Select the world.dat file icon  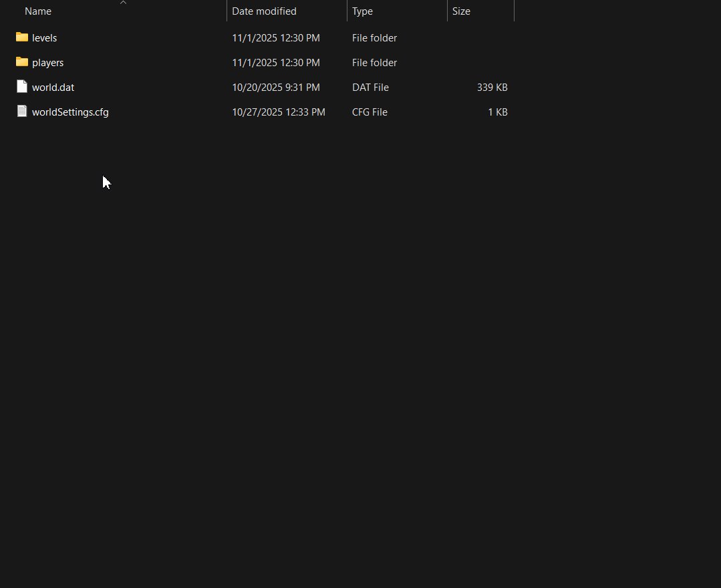(22, 87)
